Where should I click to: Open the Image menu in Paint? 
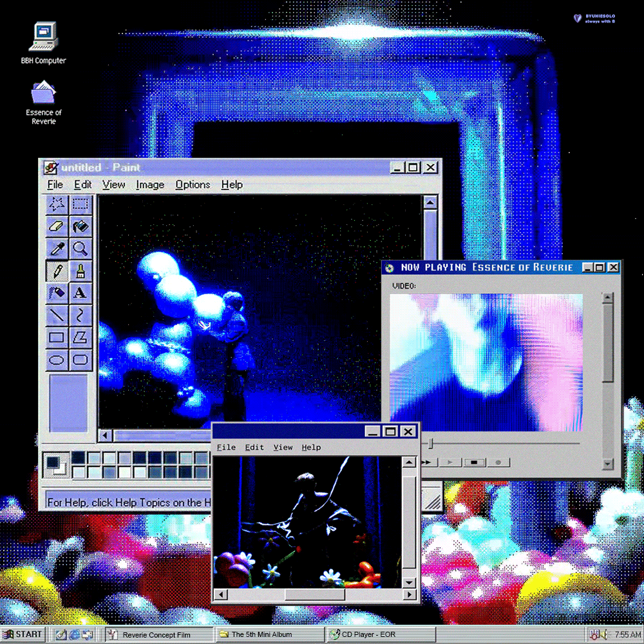tap(149, 185)
